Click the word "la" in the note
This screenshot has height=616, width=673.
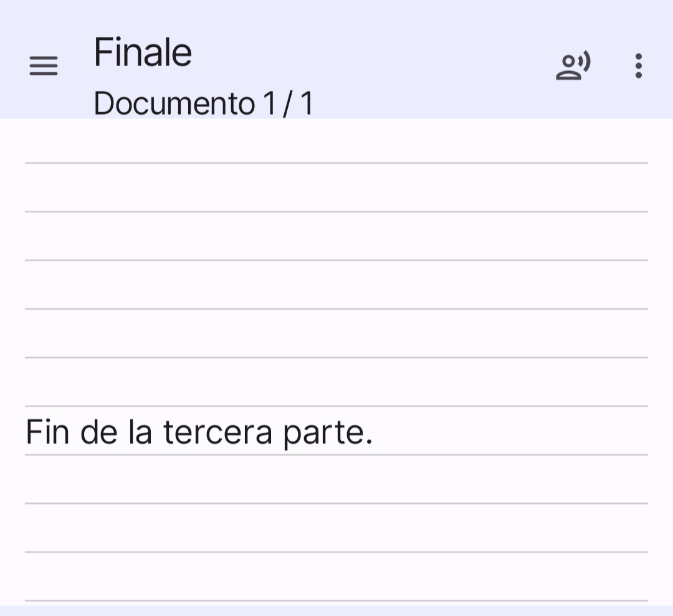[140, 431]
